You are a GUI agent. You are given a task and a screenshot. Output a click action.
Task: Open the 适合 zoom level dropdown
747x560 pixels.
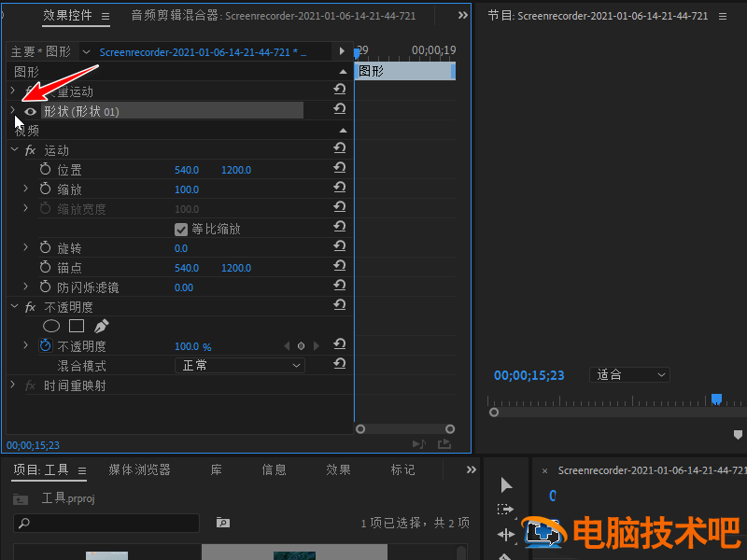pos(631,375)
